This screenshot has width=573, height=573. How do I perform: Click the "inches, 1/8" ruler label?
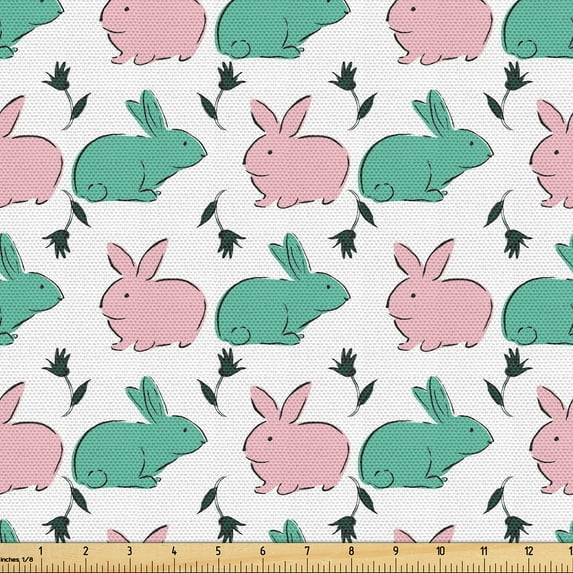(16, 559)
